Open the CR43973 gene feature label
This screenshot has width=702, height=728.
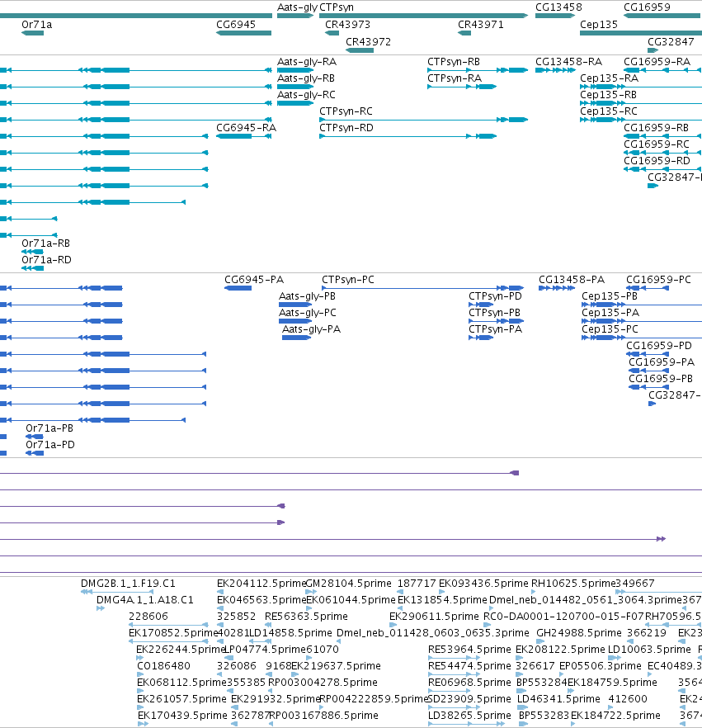tap(347, 25)
